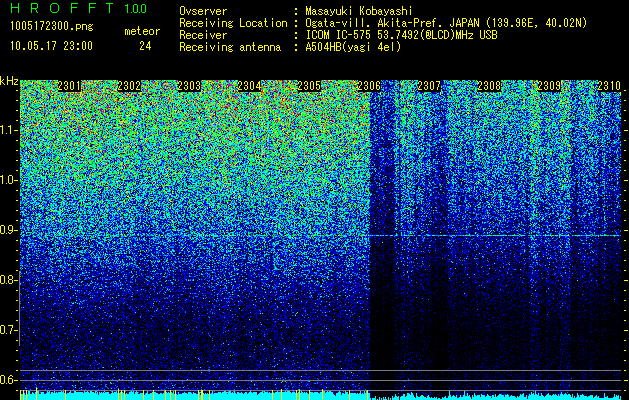Click the 2305 time marker

(x=309, y=86)
